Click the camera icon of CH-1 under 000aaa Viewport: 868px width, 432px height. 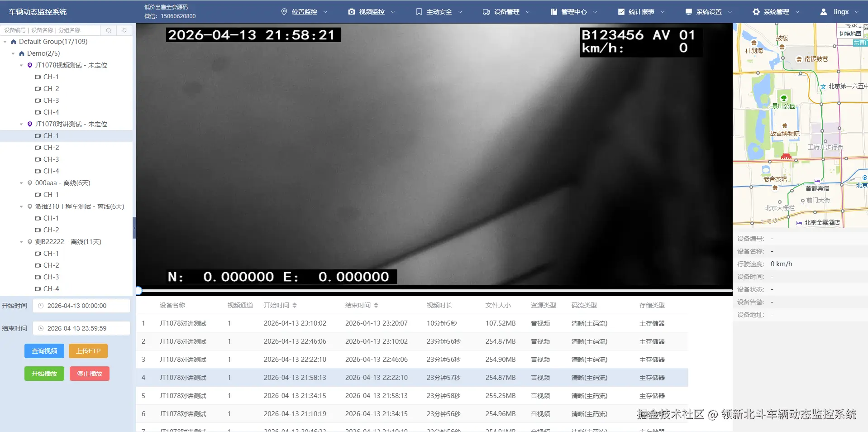tap(38, 195)
